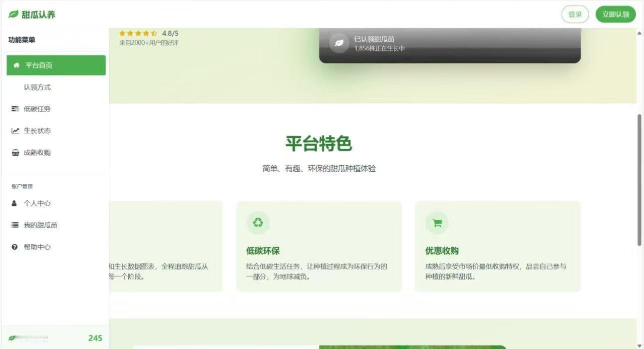Click the recycle icon on the 低碳环保 card
This screenshot has width=644, height=349.
tap(258, 223)
